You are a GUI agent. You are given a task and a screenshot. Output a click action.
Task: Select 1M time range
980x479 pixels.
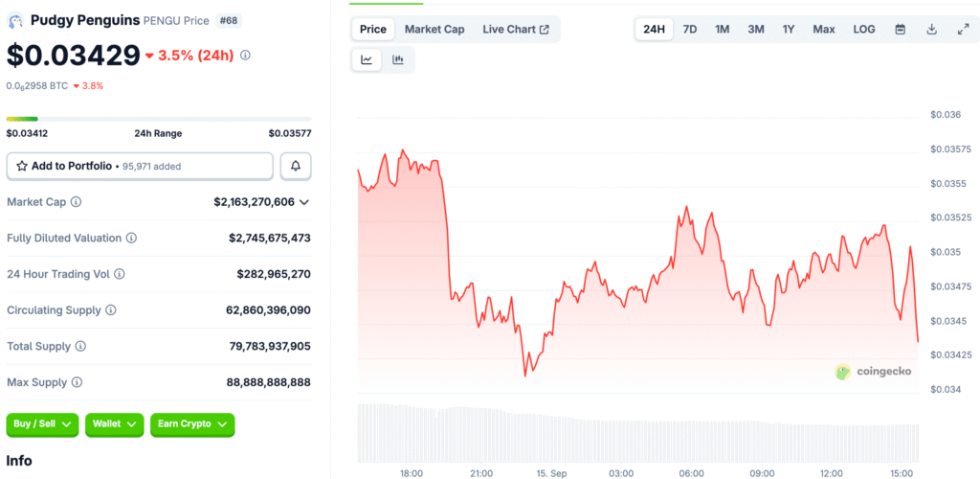coord(723,30)
